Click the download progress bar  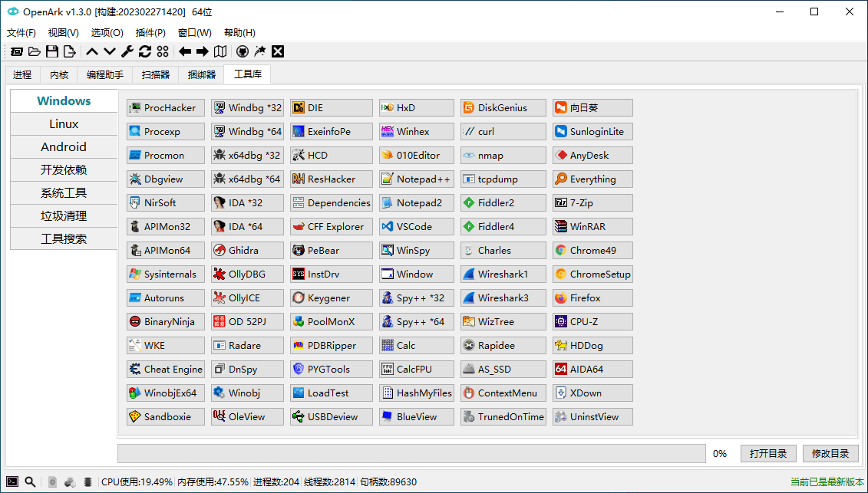click(411, 454)
